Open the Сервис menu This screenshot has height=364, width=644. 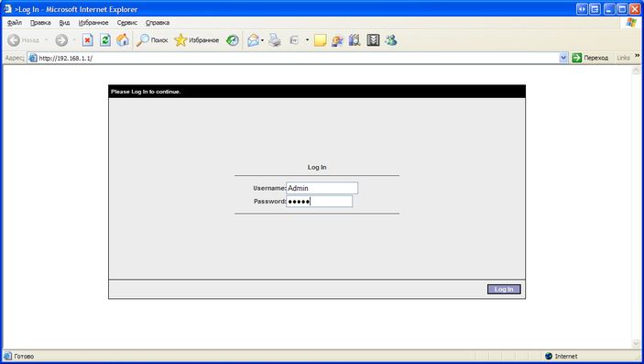click(x=127, y=23)
